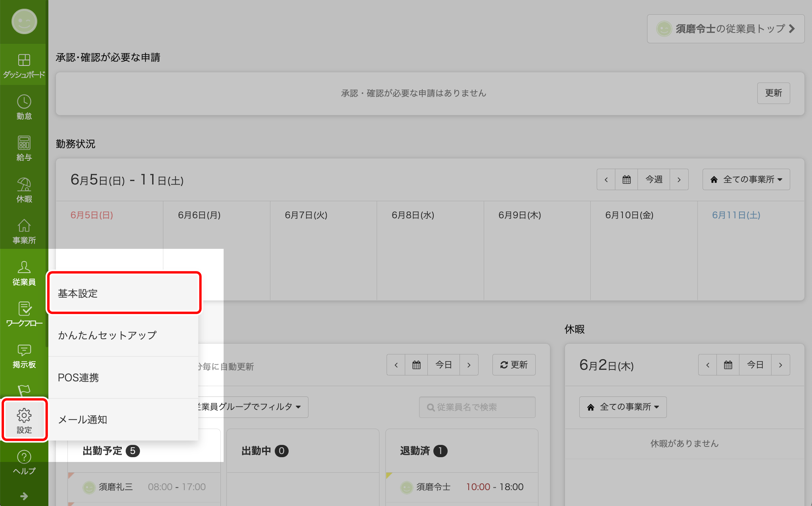This screenshot has height=506, width=812.
Task: Select 出勤予定 tab
Action: point(144,451)
